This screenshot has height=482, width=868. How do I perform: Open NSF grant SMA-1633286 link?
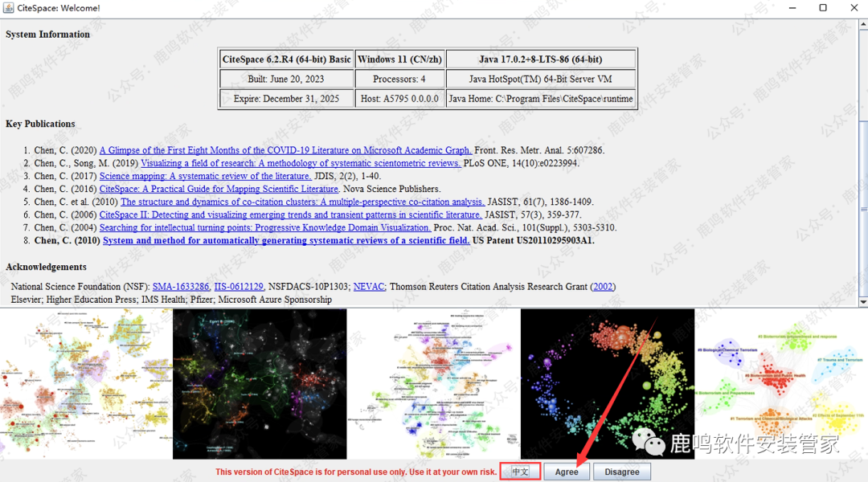click(180, 286)
